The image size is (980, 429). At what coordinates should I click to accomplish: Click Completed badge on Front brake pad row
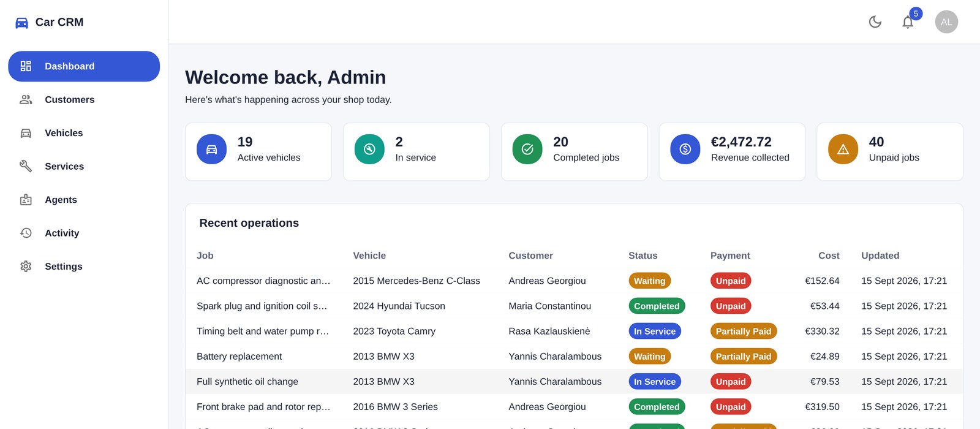(x=657, y=406)
